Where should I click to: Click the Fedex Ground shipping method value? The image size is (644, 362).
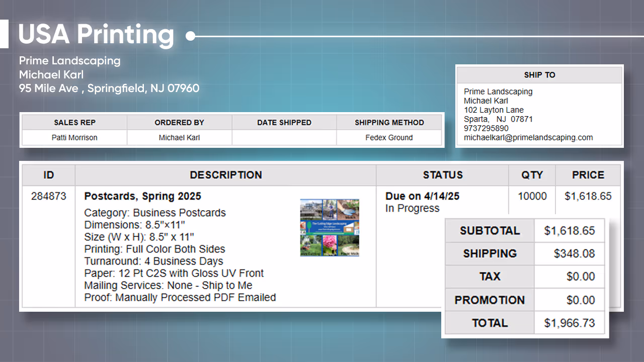389,137
